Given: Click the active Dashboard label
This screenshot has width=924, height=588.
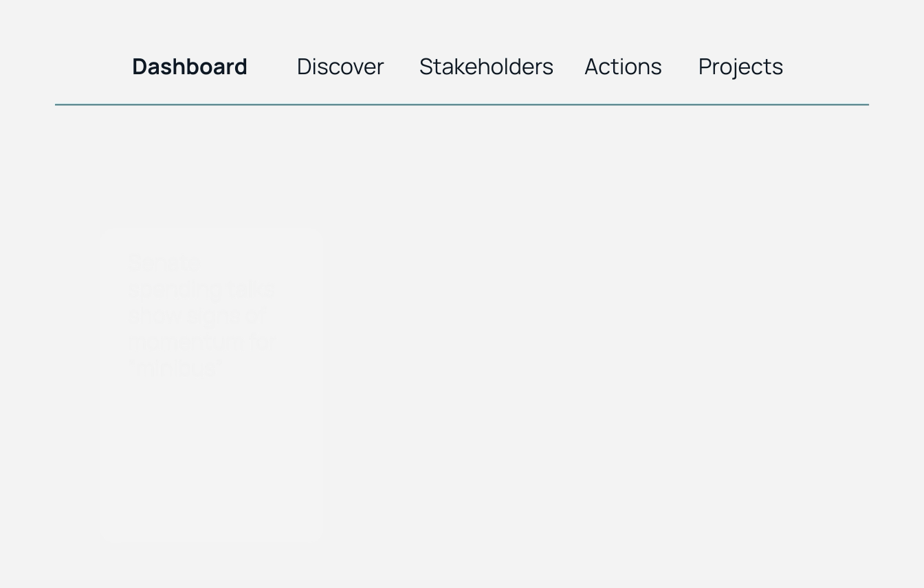Looking at the screenshot, I should pyautogui.click(x=189, y=67).
